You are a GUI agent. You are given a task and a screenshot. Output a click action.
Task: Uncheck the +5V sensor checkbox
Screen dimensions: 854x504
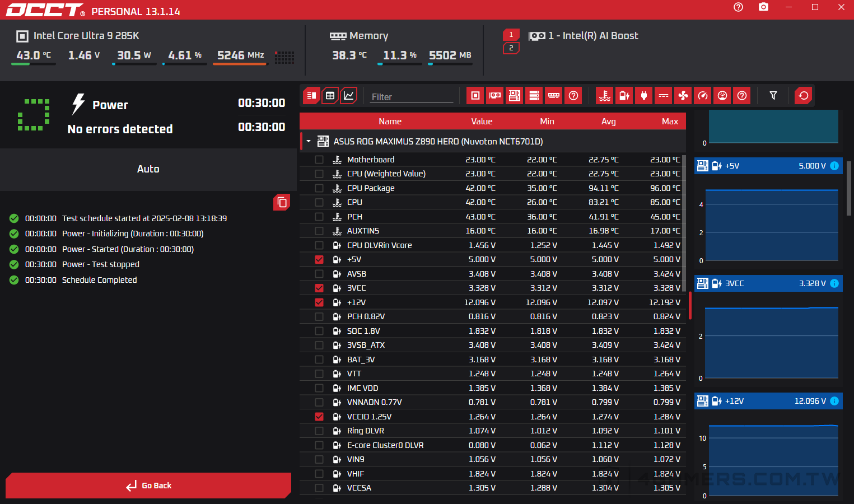tap(319, 259)
